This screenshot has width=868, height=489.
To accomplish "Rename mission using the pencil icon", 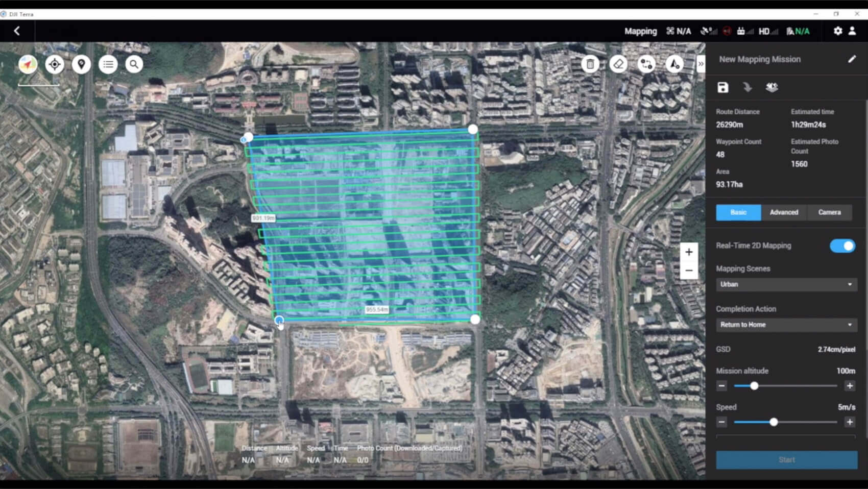I will point(852,59).
